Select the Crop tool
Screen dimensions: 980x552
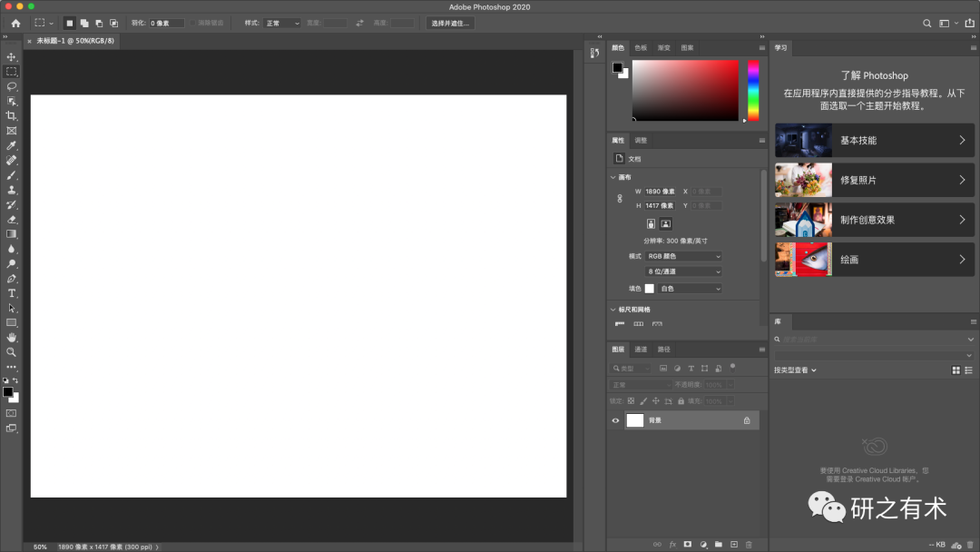point(11,115)
